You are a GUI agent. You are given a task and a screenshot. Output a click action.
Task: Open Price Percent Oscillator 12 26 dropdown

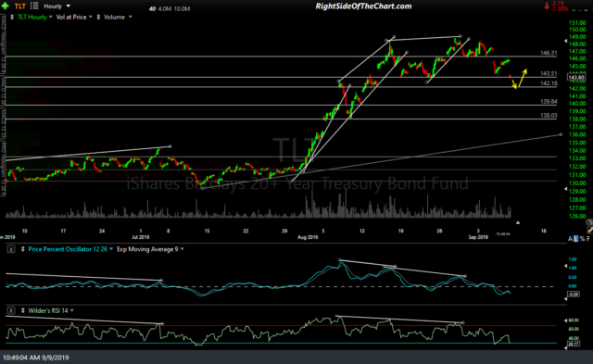pos(111,249)
